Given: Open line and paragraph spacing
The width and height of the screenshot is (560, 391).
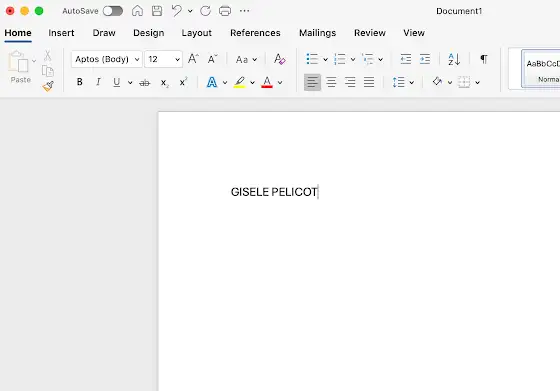Looking at the screenshot, I should pos(399,82).
